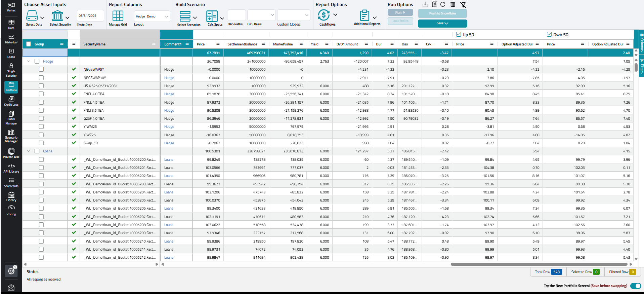644x294 pixels.
Task: Open the Single Security module
Action: (x=11, y=70)
